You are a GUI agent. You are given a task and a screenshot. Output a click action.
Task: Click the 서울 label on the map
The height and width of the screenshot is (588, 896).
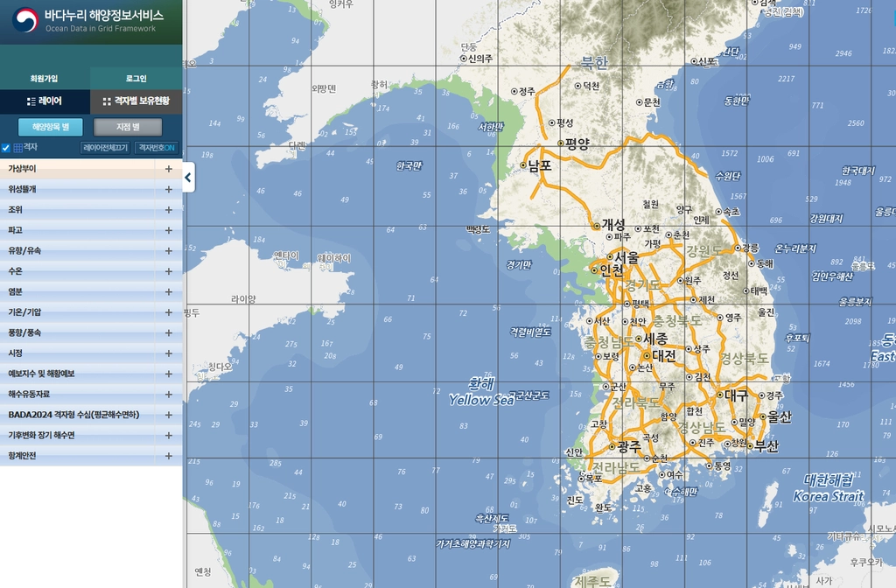(626, 257)
